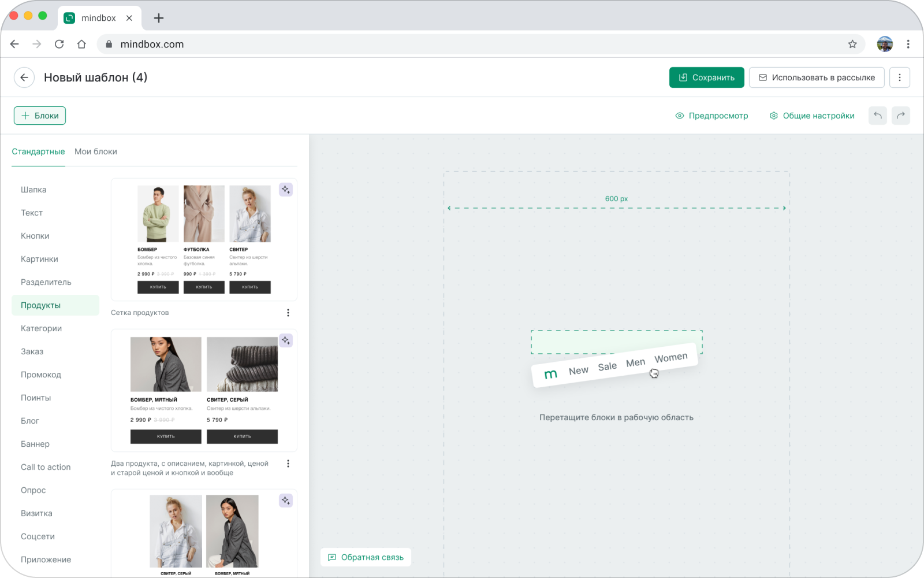
Task: Open options menu for Два продукта block
Action: click(288, 464)
